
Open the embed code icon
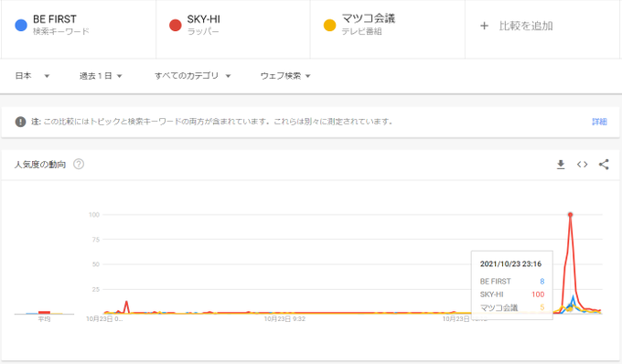(582, 165)
